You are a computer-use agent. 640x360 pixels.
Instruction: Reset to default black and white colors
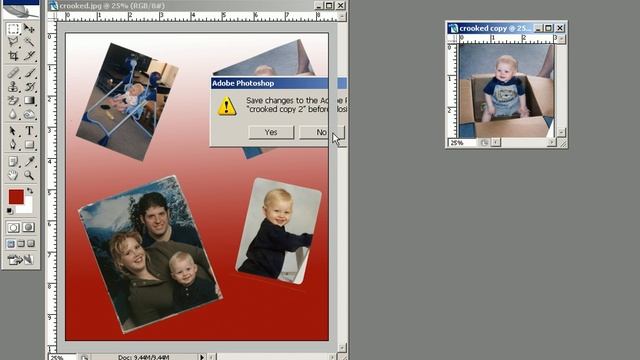10,211
